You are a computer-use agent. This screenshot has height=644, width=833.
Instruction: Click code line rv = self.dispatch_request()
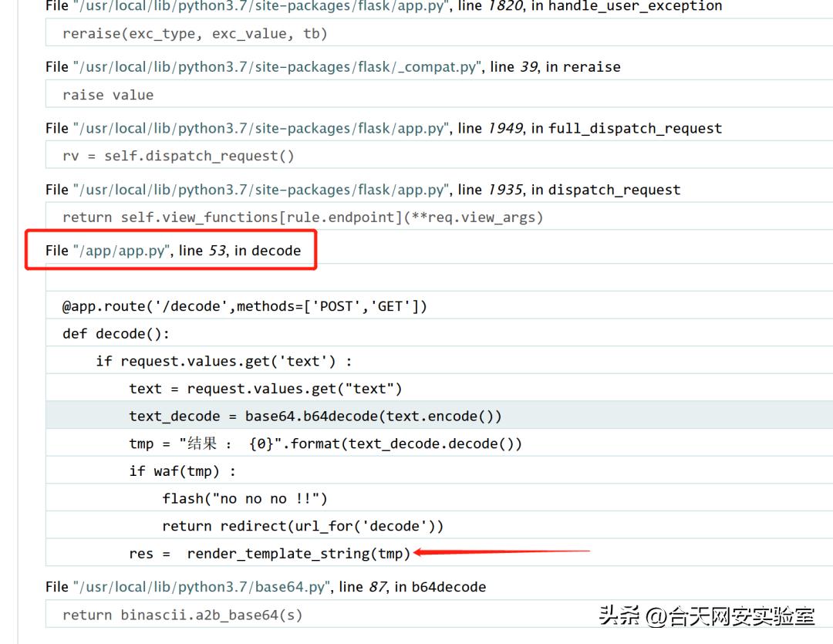[x=439, y=155]
